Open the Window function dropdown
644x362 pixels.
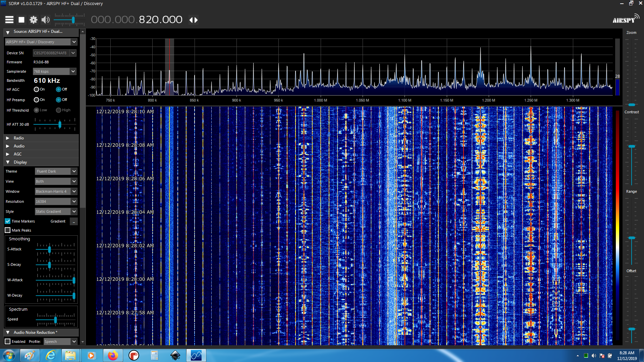74,191
